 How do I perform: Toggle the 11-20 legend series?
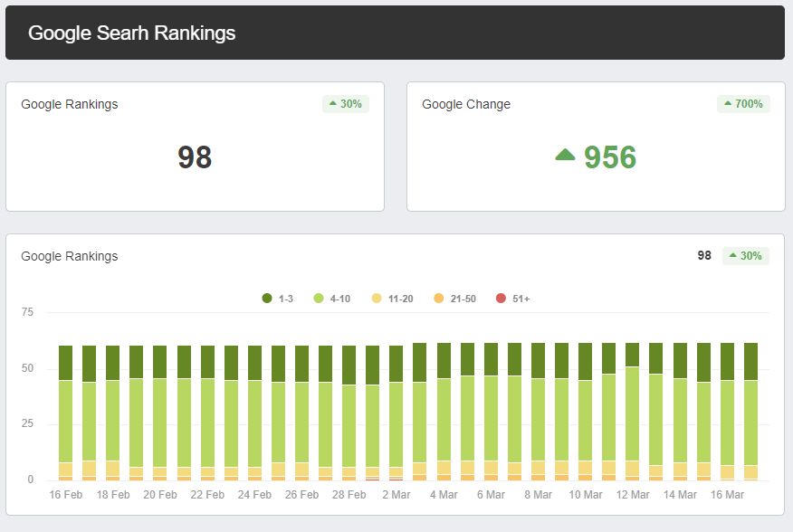coord(393,299)
